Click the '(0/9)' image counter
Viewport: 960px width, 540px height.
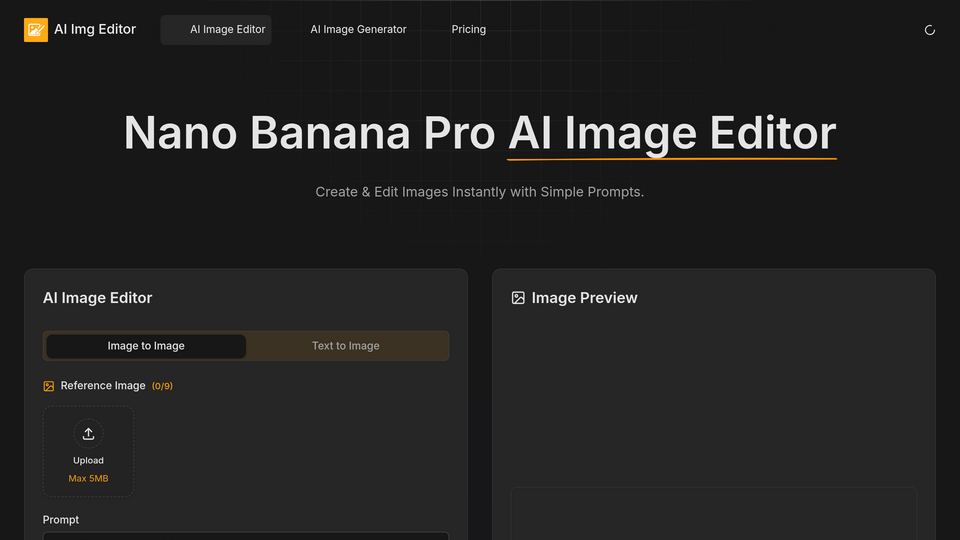(162, 386)
